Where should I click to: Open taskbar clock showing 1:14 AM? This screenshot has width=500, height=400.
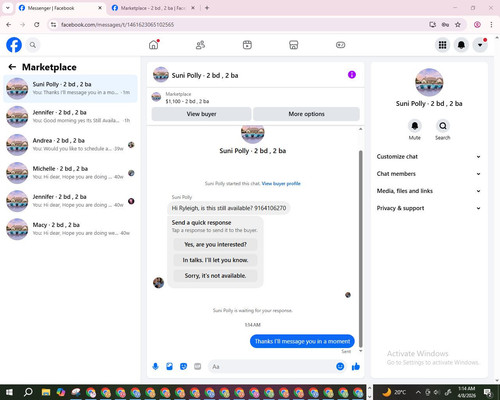466,392
